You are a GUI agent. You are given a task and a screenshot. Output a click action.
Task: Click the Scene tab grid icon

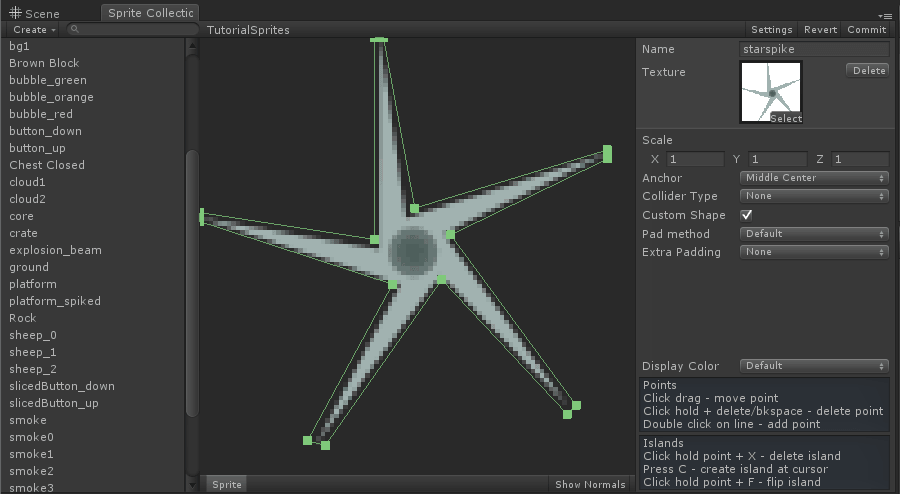(15, 13)
